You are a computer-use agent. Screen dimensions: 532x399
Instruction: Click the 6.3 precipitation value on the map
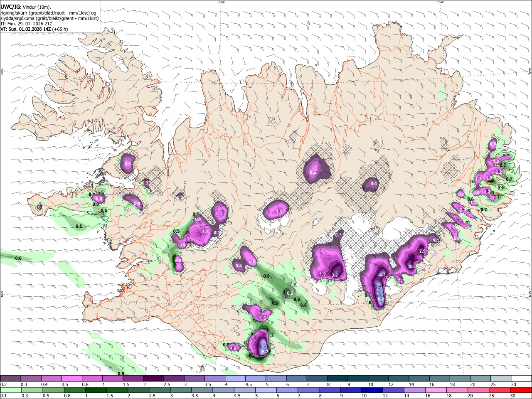[266, 352]
